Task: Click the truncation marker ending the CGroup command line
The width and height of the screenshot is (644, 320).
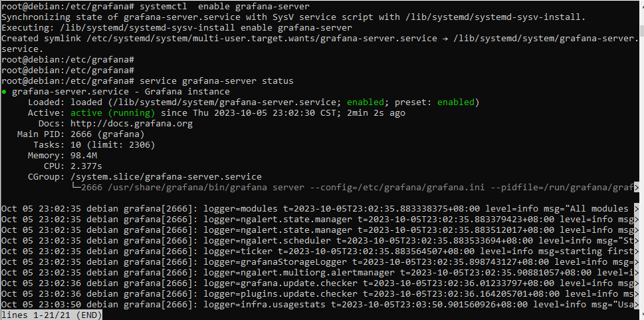Action: (637, 188)
